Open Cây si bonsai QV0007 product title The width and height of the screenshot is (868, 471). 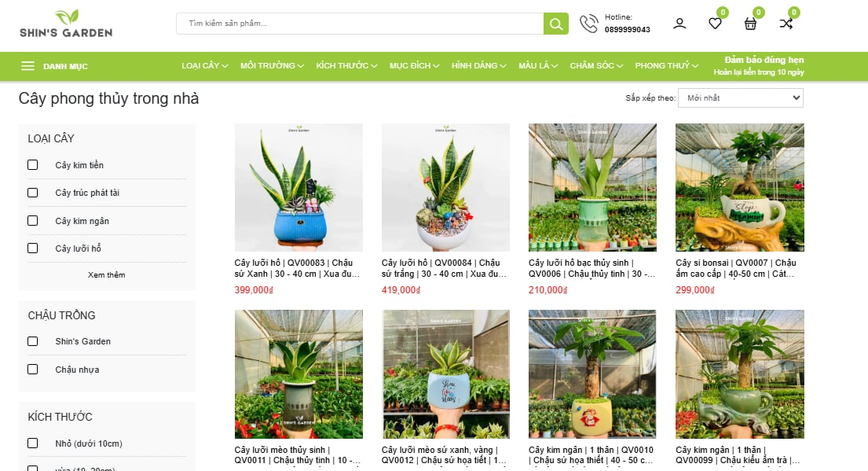click(x=736, y=268)
